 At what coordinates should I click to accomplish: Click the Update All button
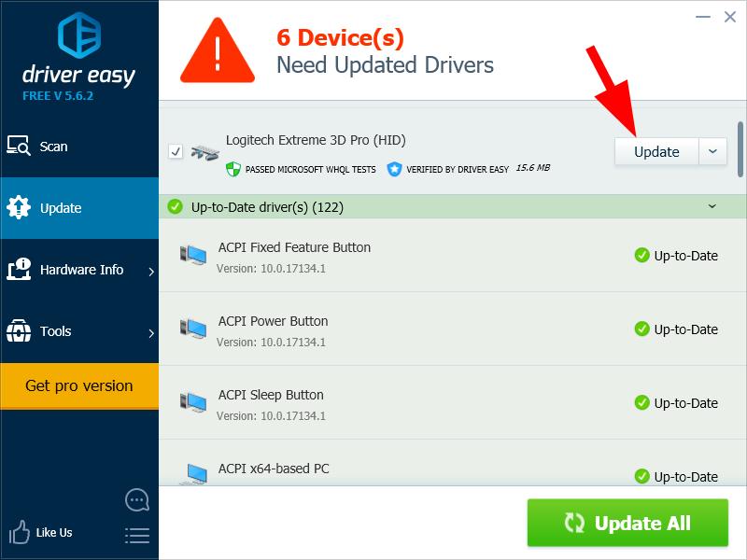[x=627, y=523]
